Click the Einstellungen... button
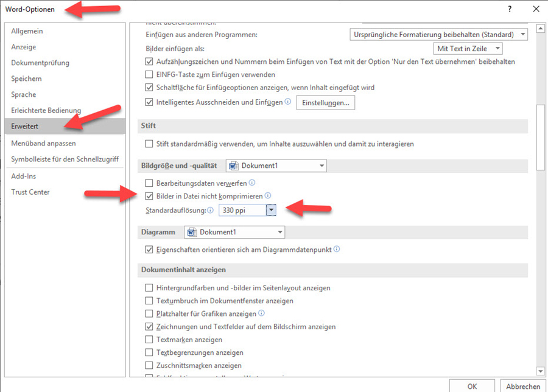Screen dimensions: 548x392 pyautogui.click(x=325, y=103)
